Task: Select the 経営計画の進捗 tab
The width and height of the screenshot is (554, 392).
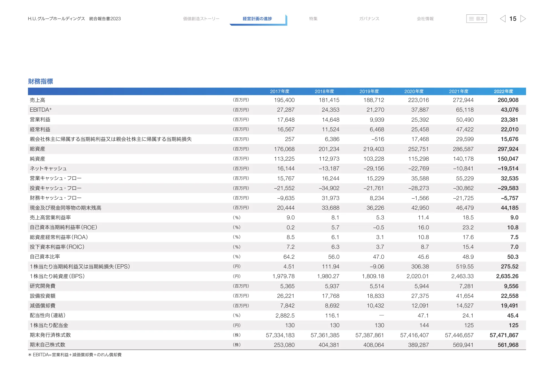Action: (257, 19)
